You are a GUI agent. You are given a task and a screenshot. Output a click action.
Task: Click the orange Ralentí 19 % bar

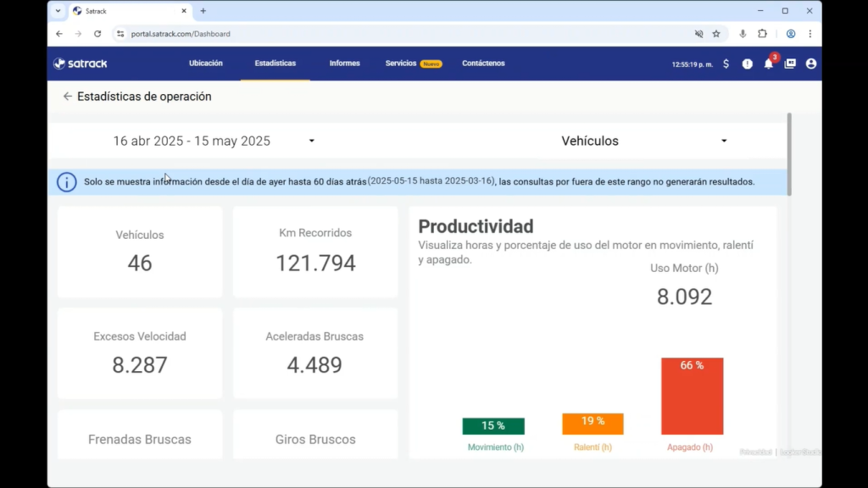[x=593, y=424]
